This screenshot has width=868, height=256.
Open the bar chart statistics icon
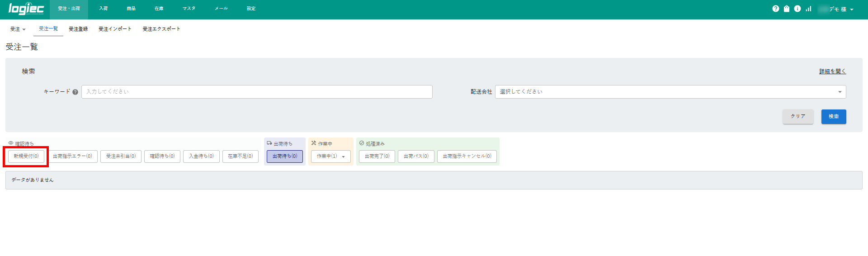point(808,9)
